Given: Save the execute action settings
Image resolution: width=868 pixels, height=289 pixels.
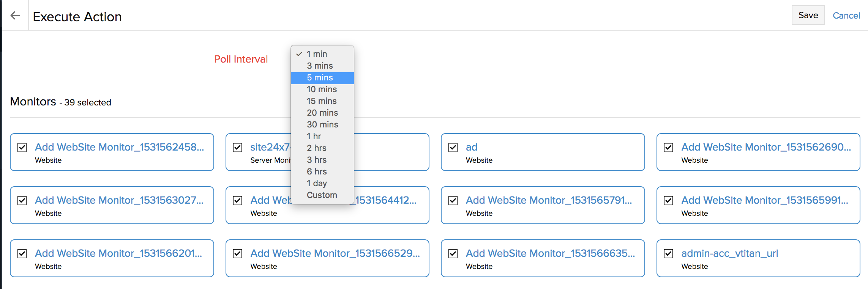Looking at the screenshot, I should click(808, 16).
